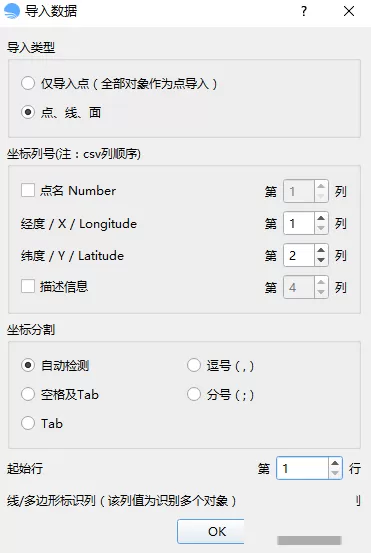Select 仅导入点 radio option
Screen dimensions: 371x553
tap(28, 84)
